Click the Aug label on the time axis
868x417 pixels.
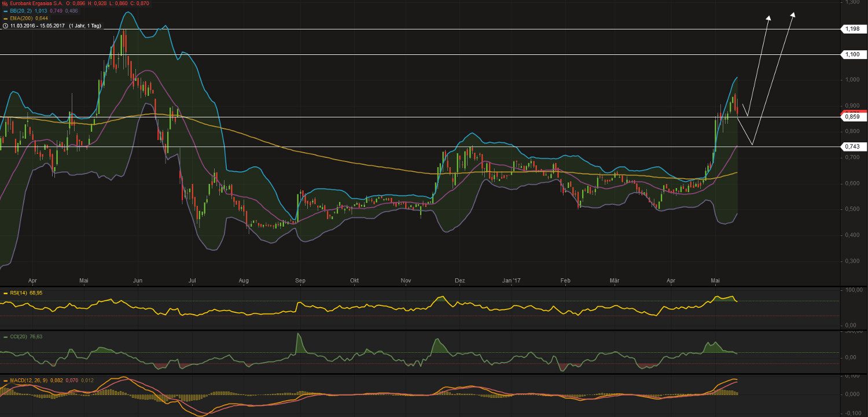[x=244, y=281]
